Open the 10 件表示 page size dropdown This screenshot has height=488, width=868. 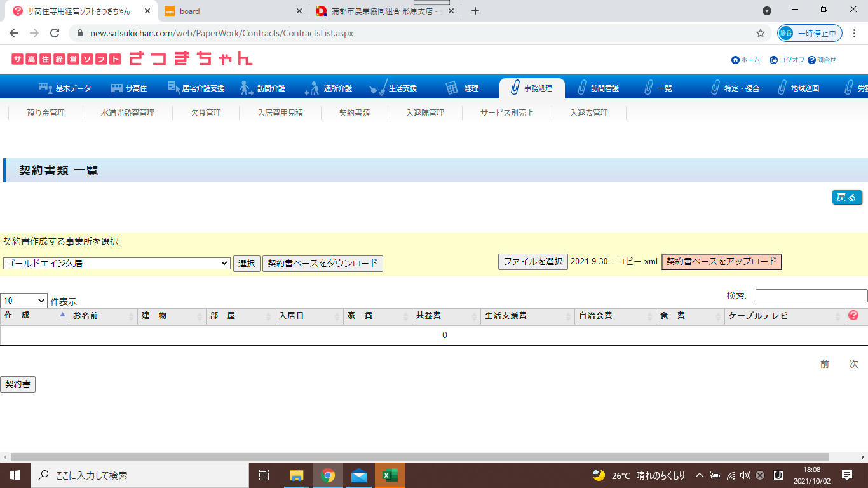24,301
